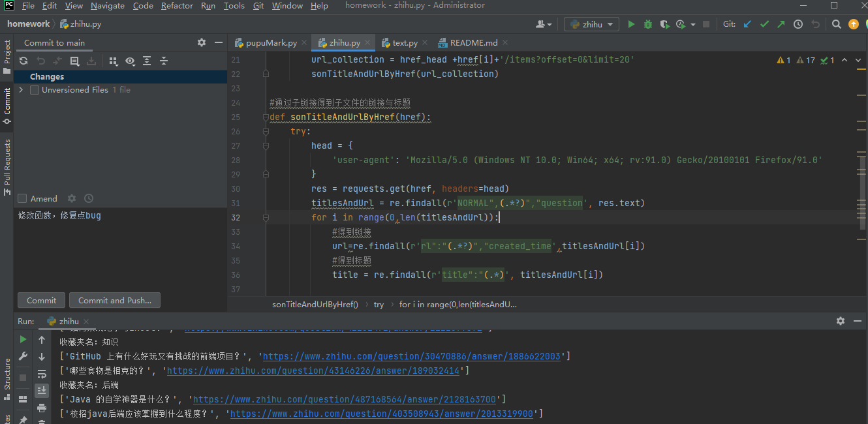Go to the next highlighted error with down chevron
868x424 pixels.
(x=859, y=60)
